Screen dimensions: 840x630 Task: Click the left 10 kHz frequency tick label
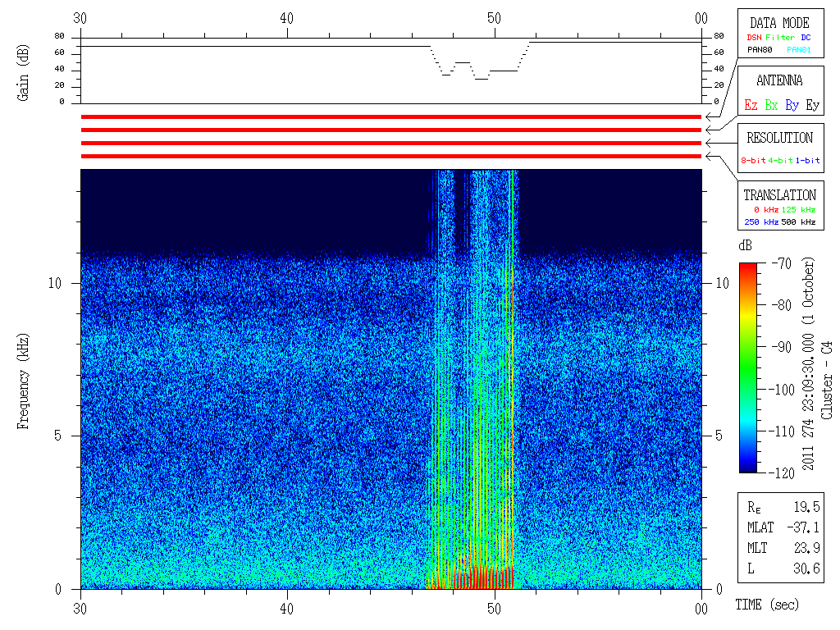click(x=55, y=283)
